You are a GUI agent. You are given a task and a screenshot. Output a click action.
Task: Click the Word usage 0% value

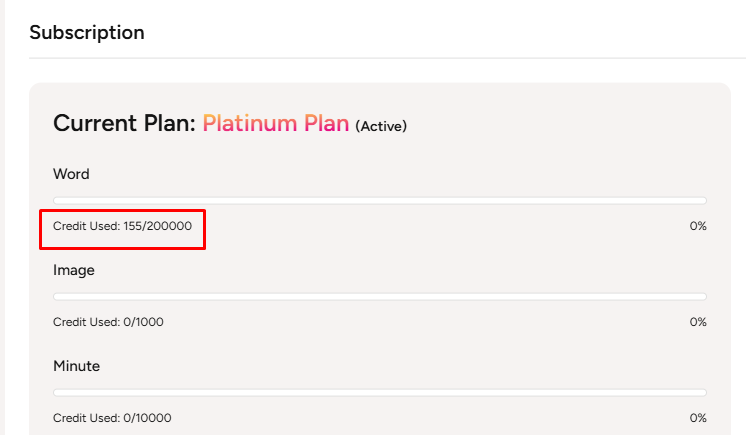698,227
